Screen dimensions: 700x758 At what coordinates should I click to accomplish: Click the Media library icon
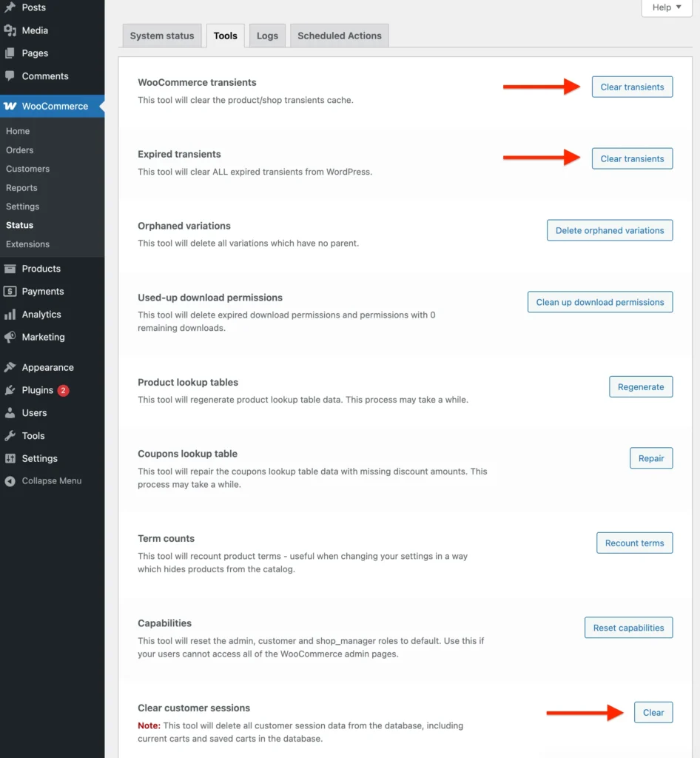(x=11, y=30)
